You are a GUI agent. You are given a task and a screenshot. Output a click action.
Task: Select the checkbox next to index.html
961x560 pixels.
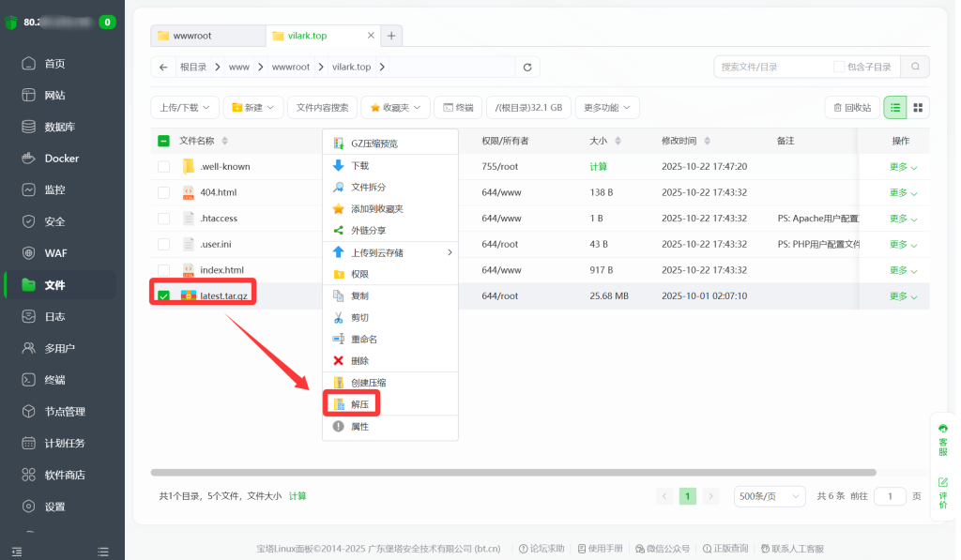point(164,271)
